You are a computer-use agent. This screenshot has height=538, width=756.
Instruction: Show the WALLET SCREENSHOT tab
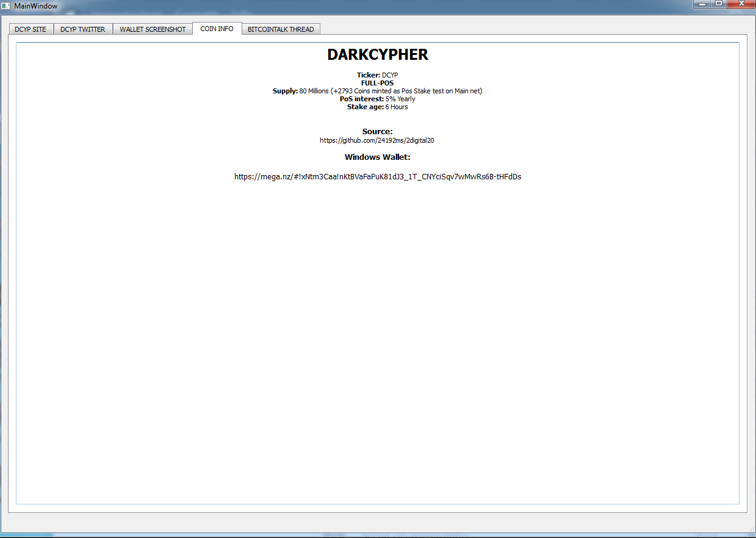153,29
